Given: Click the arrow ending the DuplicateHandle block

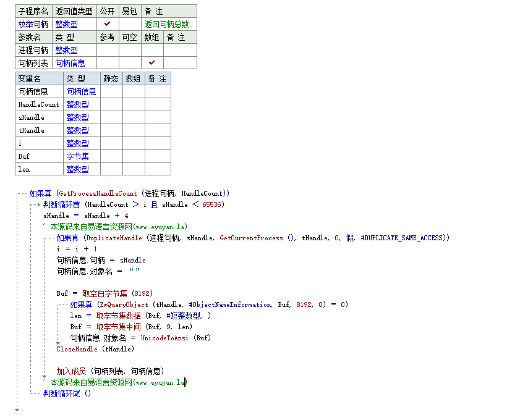Looking at the screenshot, I should [44, 377].
